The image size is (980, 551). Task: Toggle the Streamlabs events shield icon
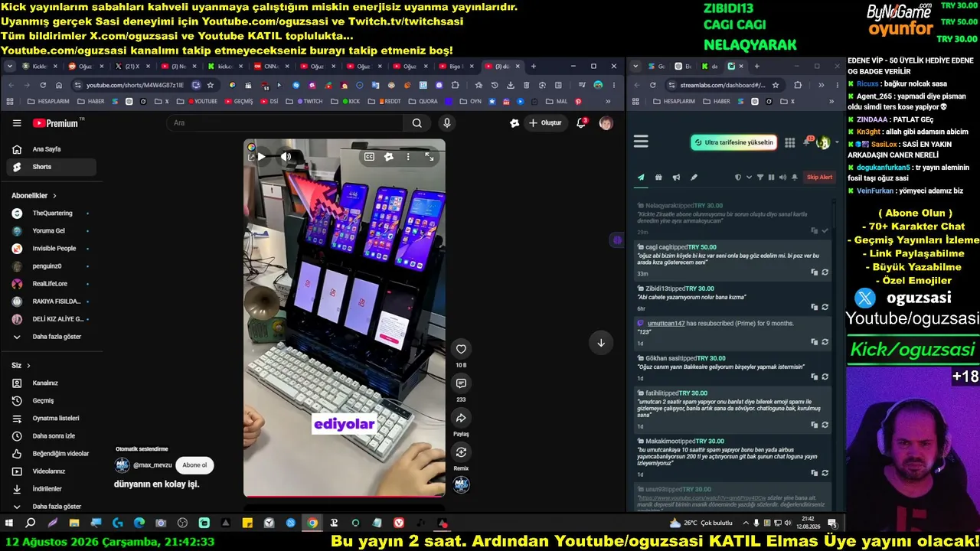(738, 178)
